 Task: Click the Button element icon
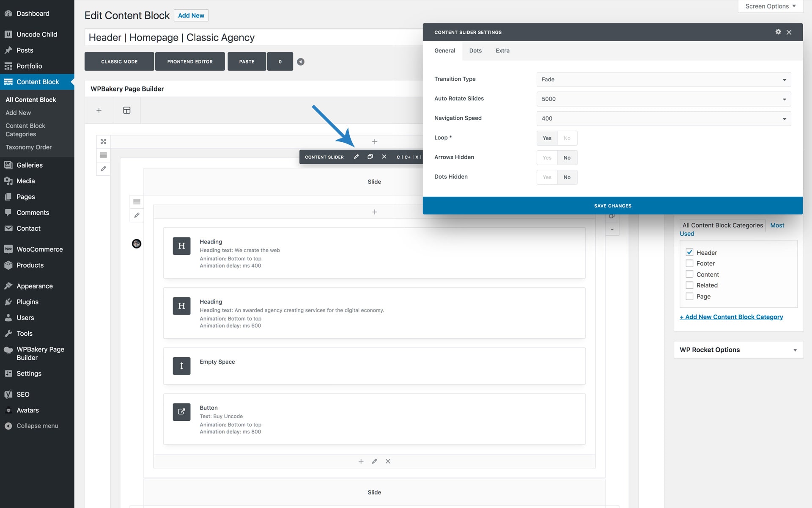pos(181,412)
